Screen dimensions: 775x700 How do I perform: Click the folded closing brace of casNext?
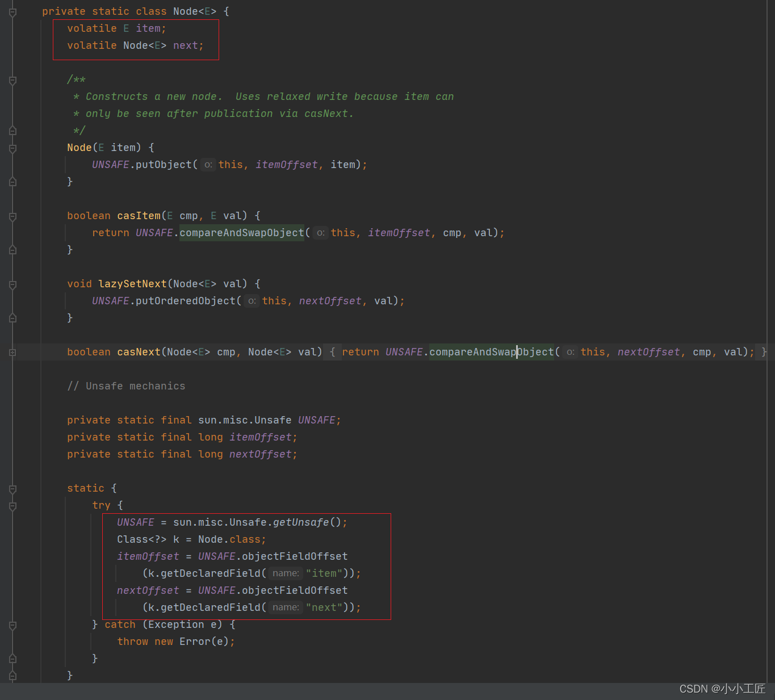(x=764, y=352)
